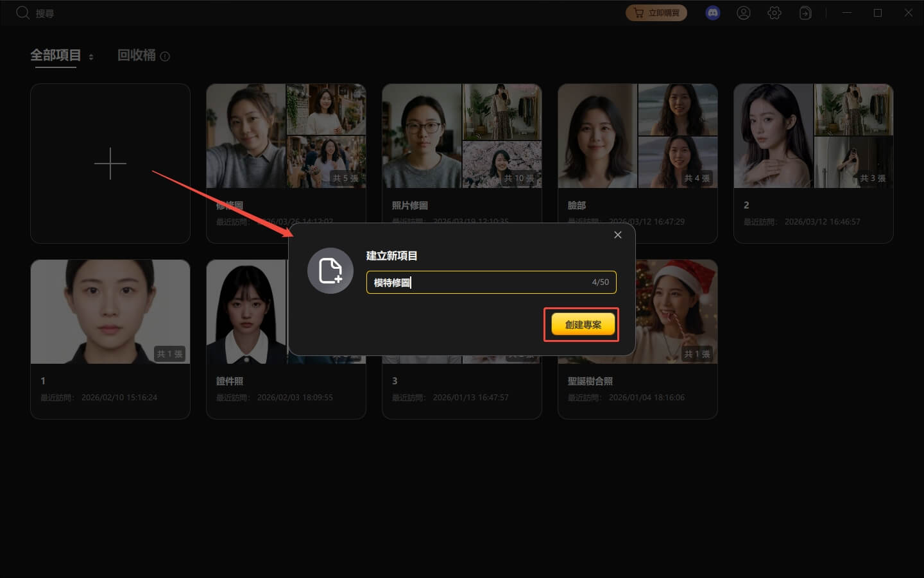Click the plus new project card
This screenshot has width=924, height=578.
pos(110,164)
